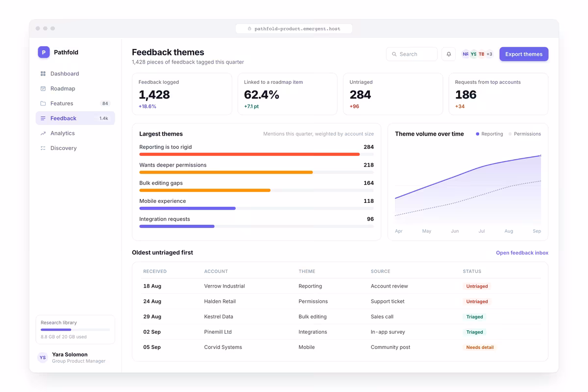Sort by the ACCOUNT column header

(216, 271)
